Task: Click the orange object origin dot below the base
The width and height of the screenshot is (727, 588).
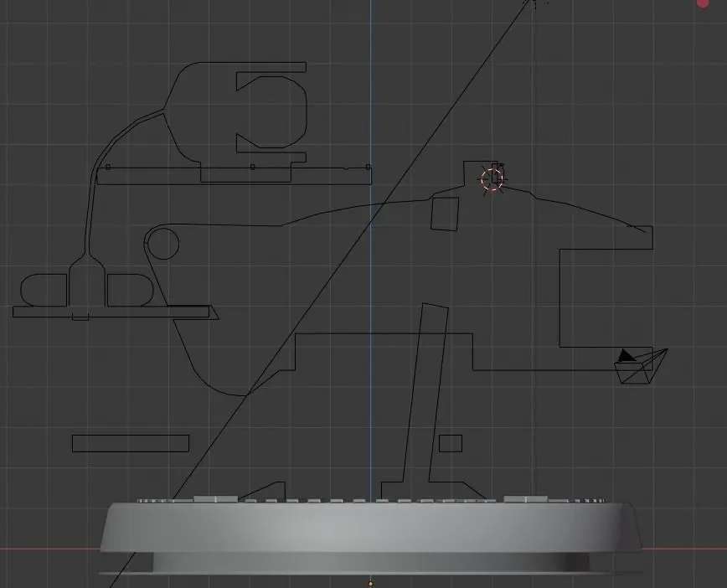Action: click(x=370, y=584)
